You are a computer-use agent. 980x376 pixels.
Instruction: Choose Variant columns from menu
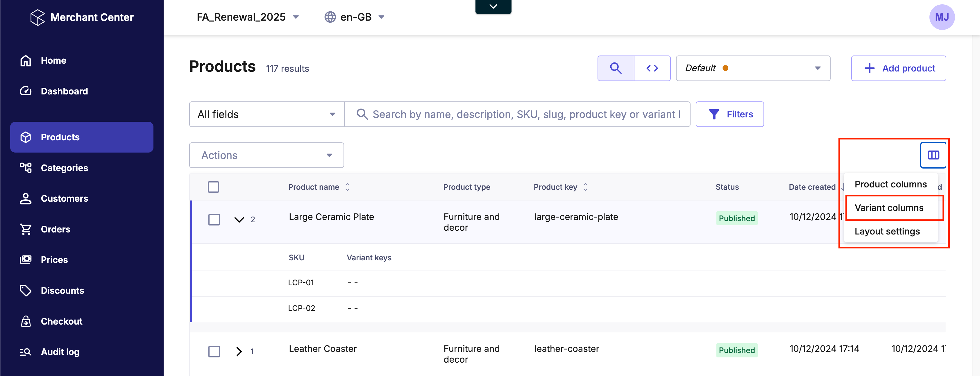[889, 207]
